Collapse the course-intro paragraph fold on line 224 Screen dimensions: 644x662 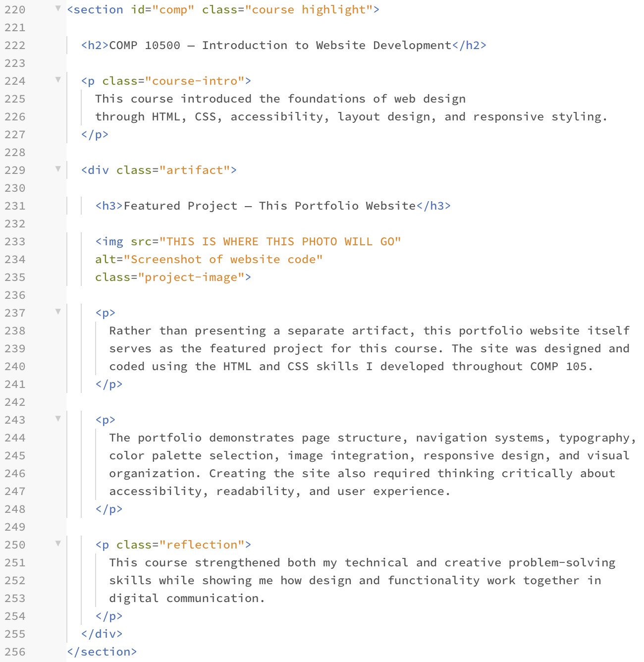tap(58, 79)
